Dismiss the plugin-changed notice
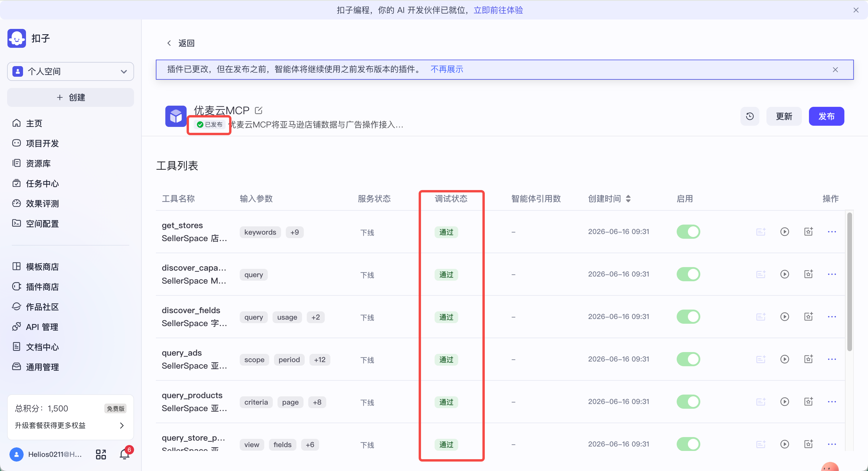The width and height of the screenshot is (868, 471). coord(835,70)
